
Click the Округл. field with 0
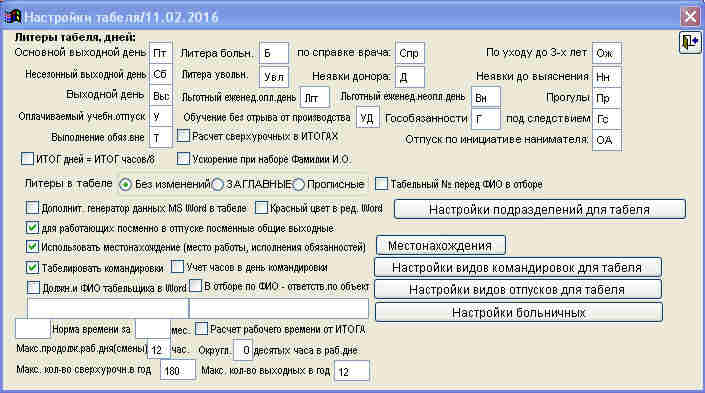pyautogui.click(x=243, y=350)
